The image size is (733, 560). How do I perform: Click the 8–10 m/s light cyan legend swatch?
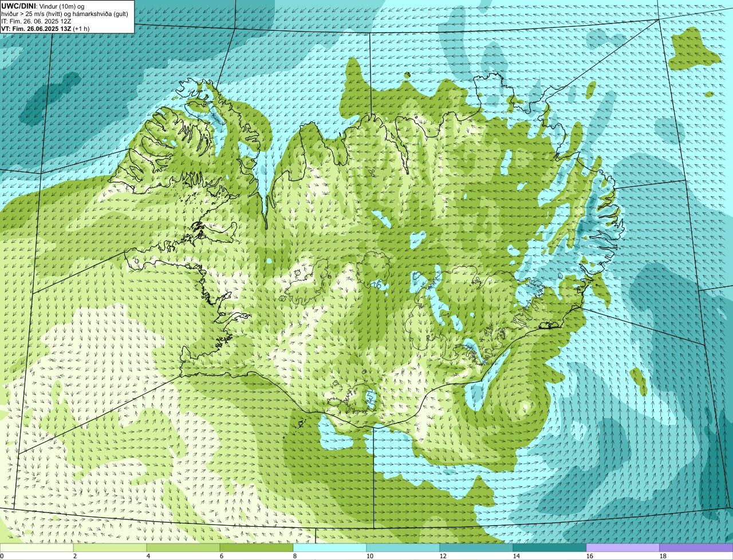(x=330, y=547)
